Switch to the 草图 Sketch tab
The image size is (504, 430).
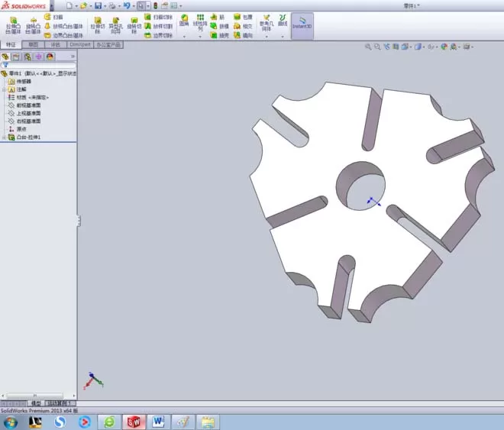pyautogui.click(x=33, y=44)
